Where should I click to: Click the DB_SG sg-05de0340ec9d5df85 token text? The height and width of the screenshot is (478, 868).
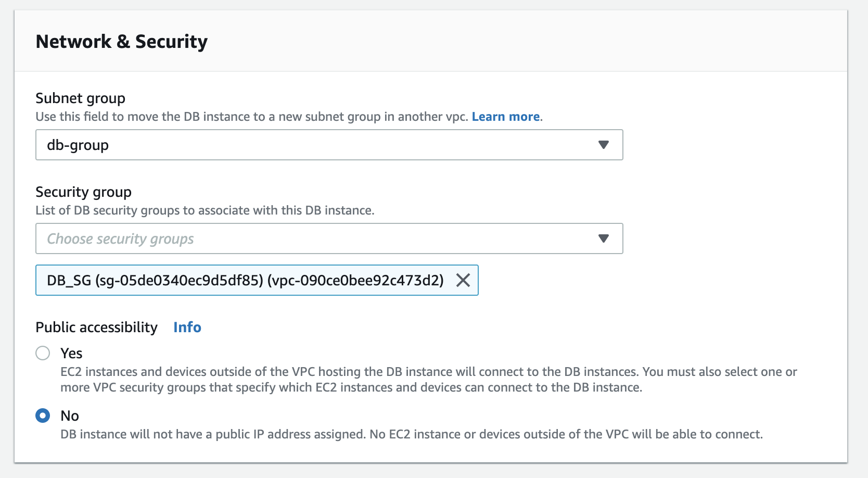[245, 281]
